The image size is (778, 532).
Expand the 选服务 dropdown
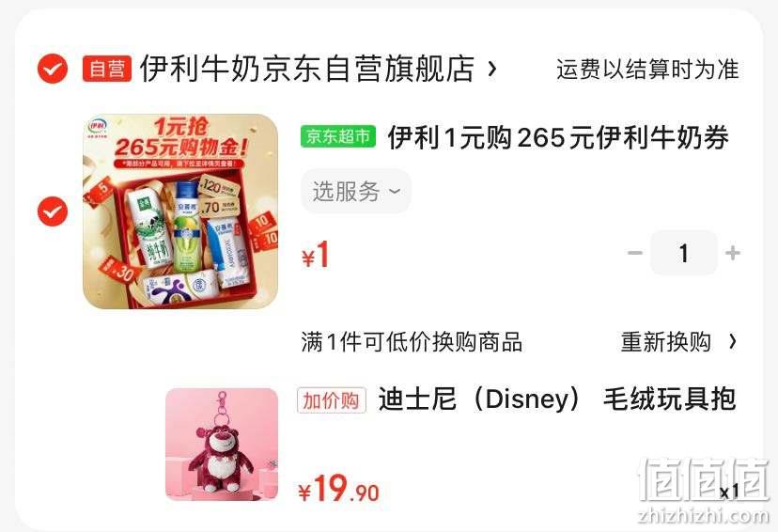(356, 191)
